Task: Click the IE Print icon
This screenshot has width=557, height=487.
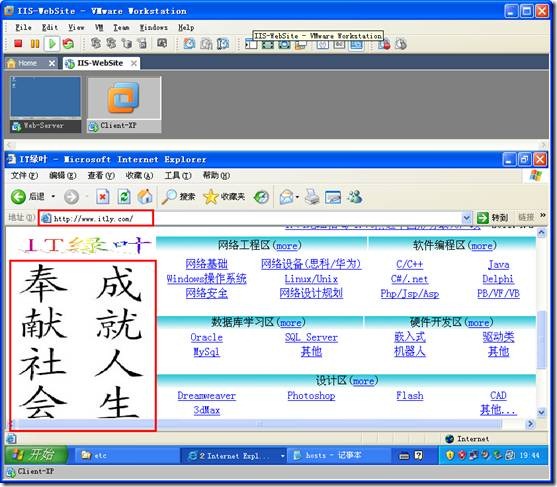Action: [x=312, y=197]
